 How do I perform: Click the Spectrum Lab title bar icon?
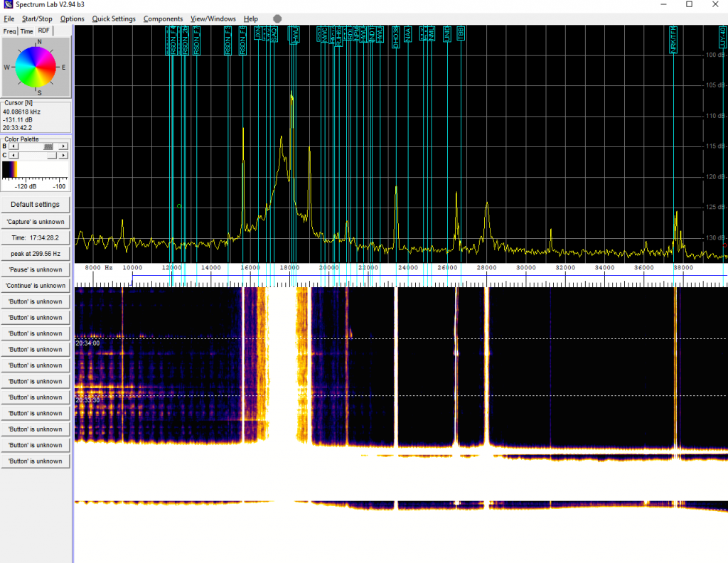coord(9,5)
